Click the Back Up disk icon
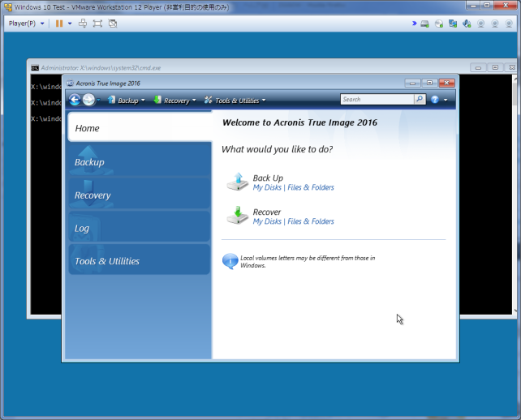Image resolution: width=521 pixels, height=420 pixels. [x=237, y=182]
